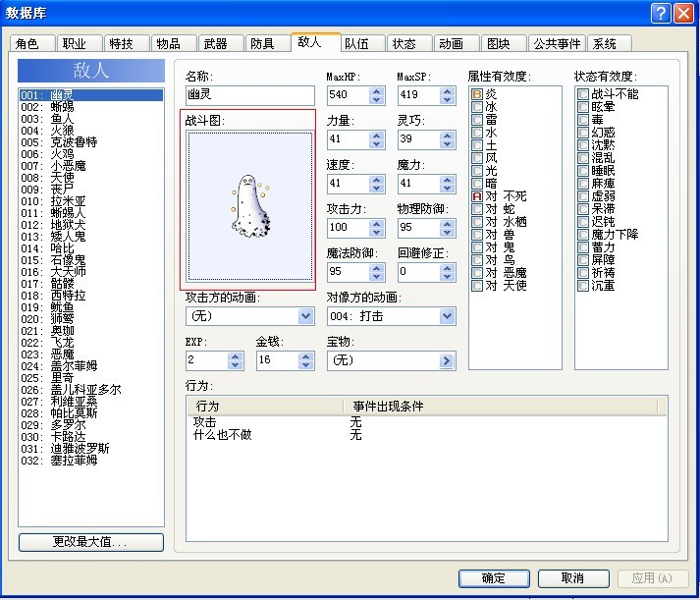Select the 攻击 action row

[x=426, y=422]
